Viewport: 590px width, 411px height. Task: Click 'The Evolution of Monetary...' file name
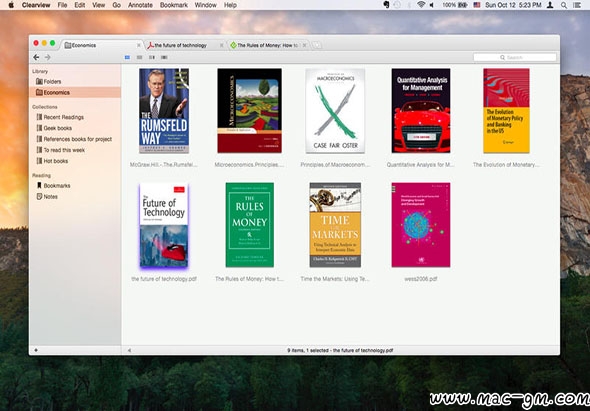click(506, 164)
